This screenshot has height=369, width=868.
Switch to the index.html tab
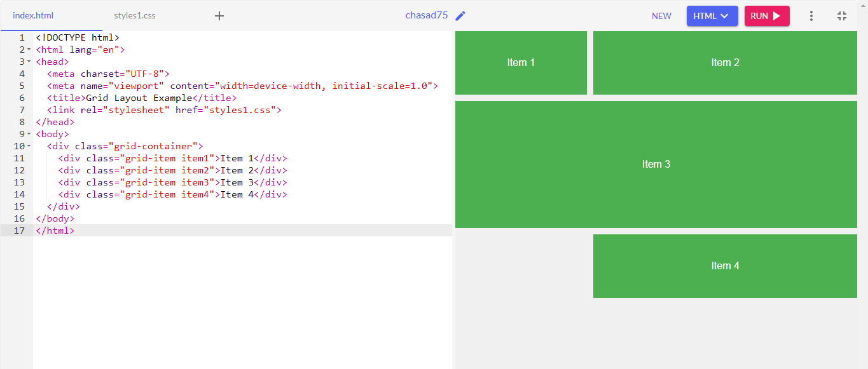[33, 16]
